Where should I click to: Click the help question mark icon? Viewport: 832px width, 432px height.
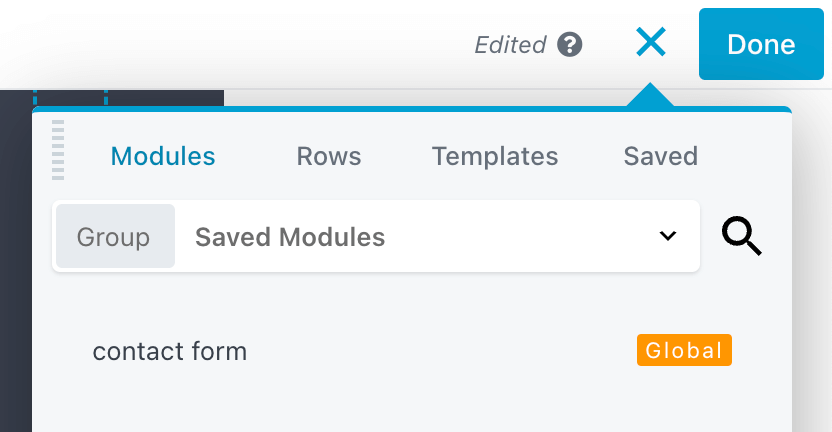(570, 45)
